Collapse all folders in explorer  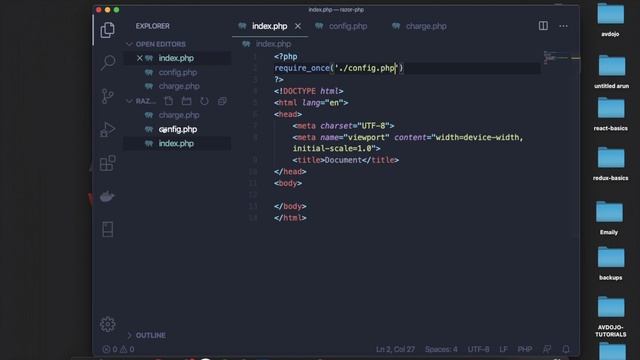(x=222, y=101)
